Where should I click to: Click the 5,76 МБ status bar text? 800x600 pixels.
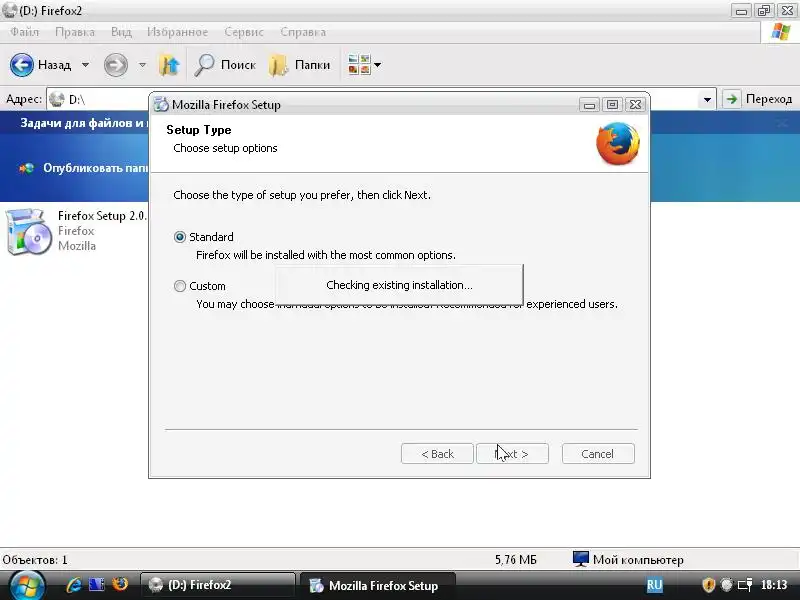515,560
